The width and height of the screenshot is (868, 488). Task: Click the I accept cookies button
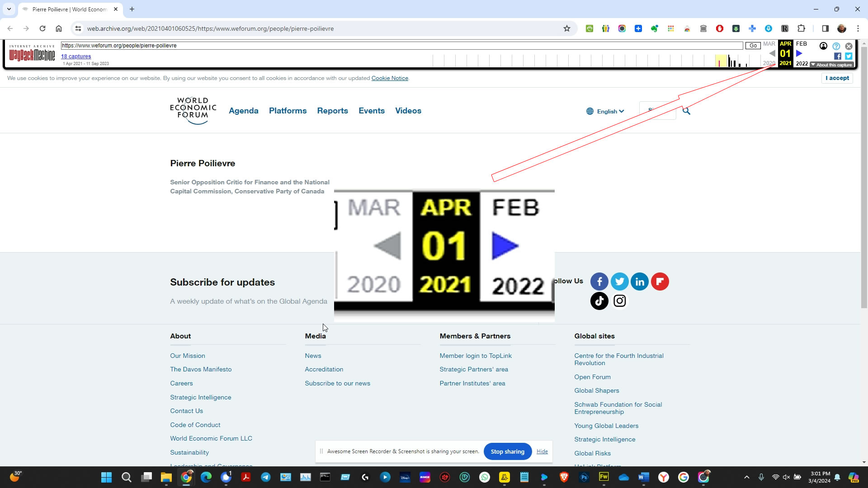(x=837, y=78)
